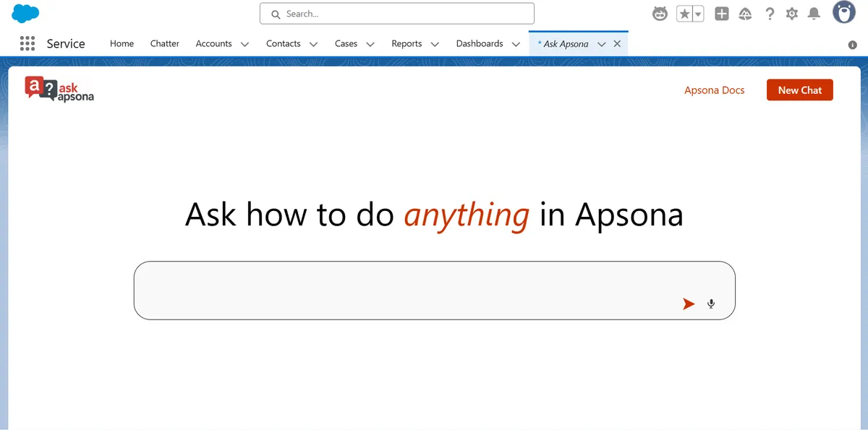Expand the Cases tab dropdown chevron
Image resolution: width=868 pixels, height=430 pixels.
tap(370, 44)
